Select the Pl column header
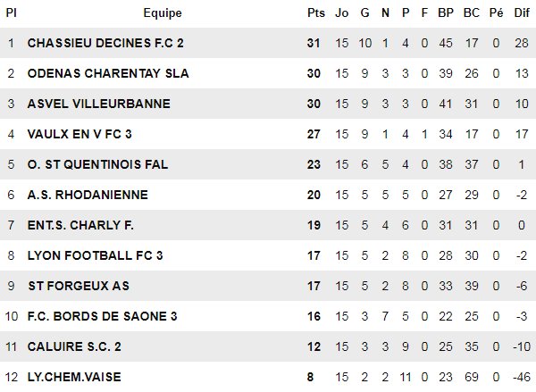536x392 pixels. coord(11,13)
